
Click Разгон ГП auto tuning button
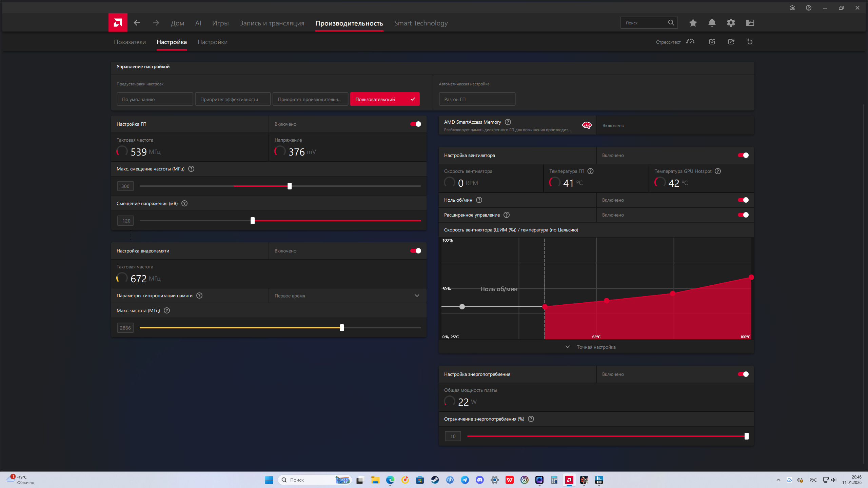pos(477,99)
